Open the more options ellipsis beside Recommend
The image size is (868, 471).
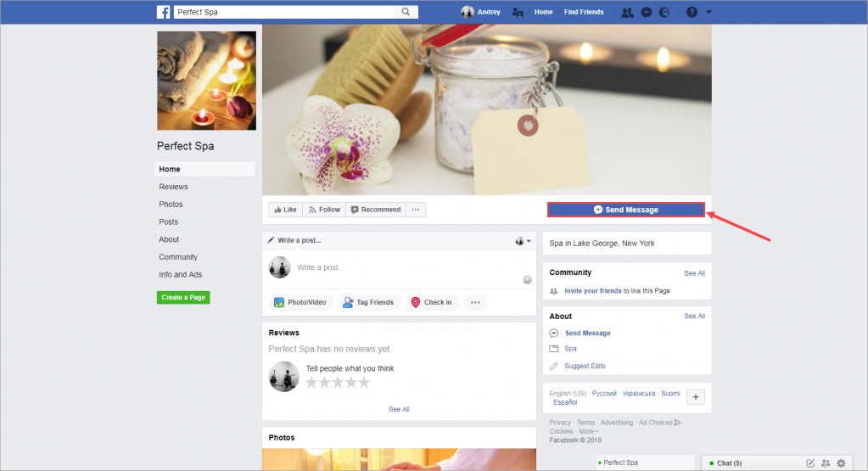pyautogui.click(x=416, y=210)
